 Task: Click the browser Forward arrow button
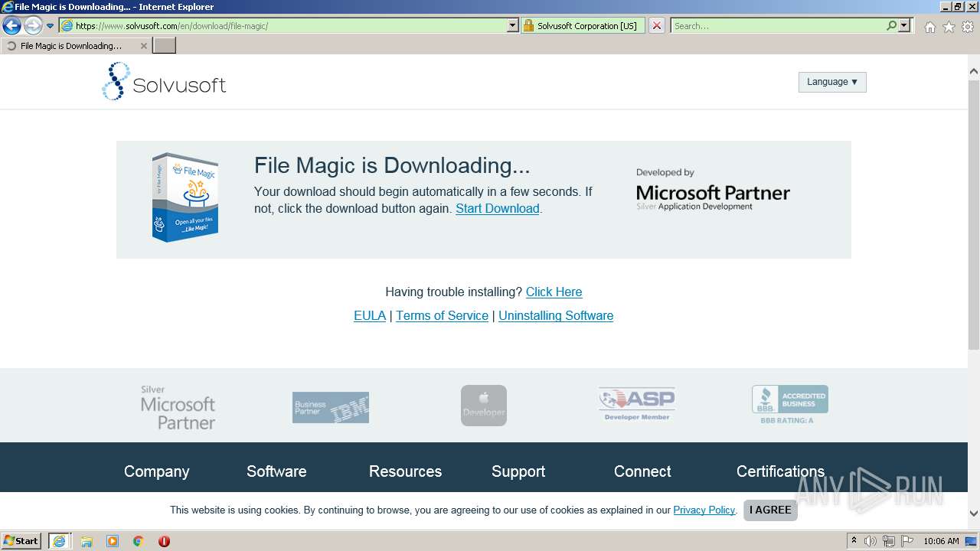pos(33,26)
